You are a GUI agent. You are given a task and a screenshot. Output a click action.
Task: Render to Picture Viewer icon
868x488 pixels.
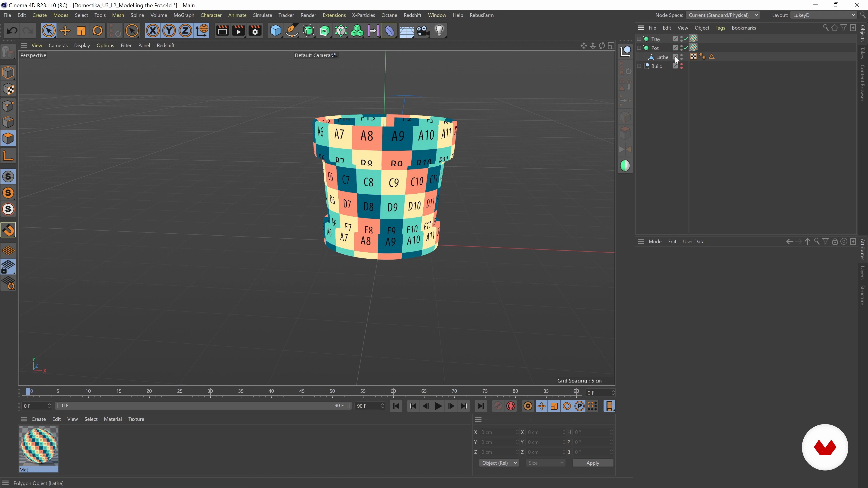pyautogui.click(x=238, y=31)
